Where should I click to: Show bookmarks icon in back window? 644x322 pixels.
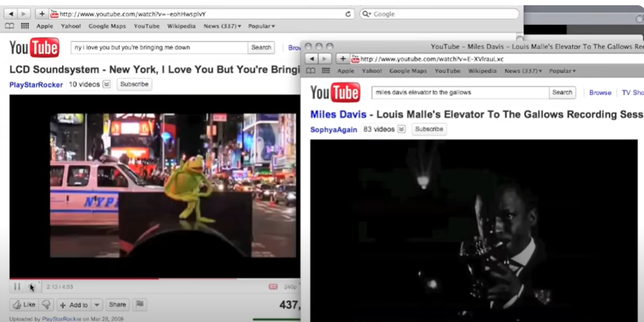[x=9, y=26]
